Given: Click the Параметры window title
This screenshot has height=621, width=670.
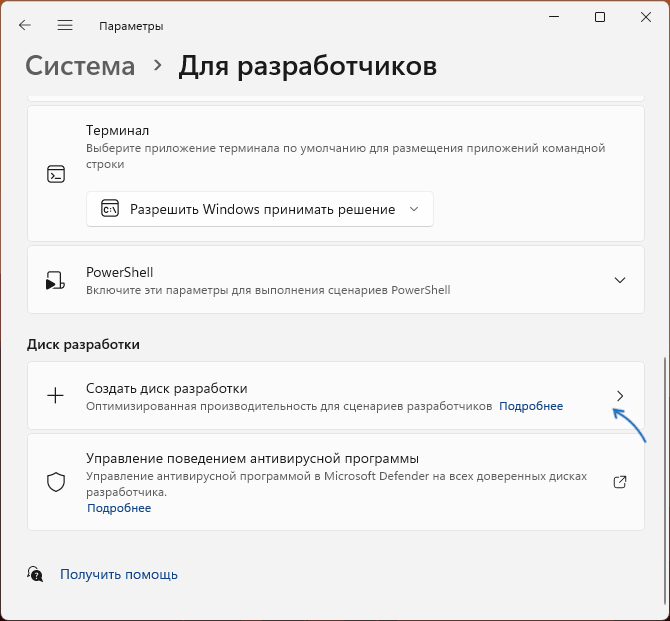Looking at the screenshot, I should 131,26.
